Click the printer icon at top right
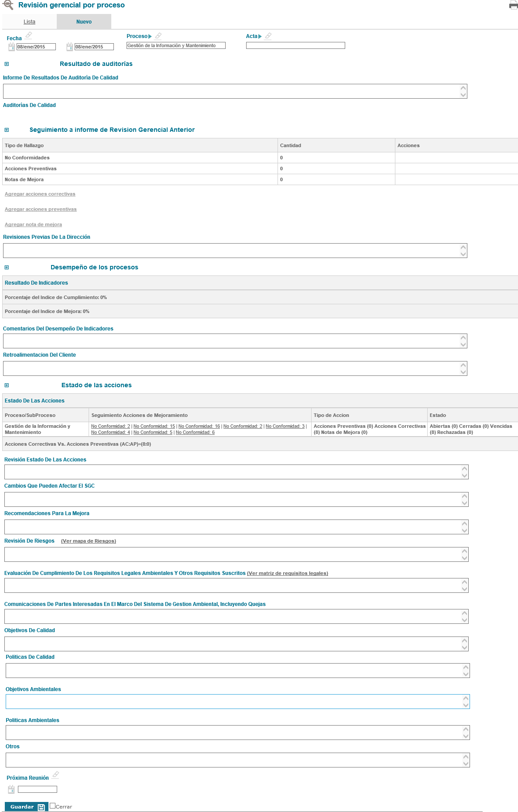The width and height of the screenshot is (518, 812). click(x=513, y=5)
